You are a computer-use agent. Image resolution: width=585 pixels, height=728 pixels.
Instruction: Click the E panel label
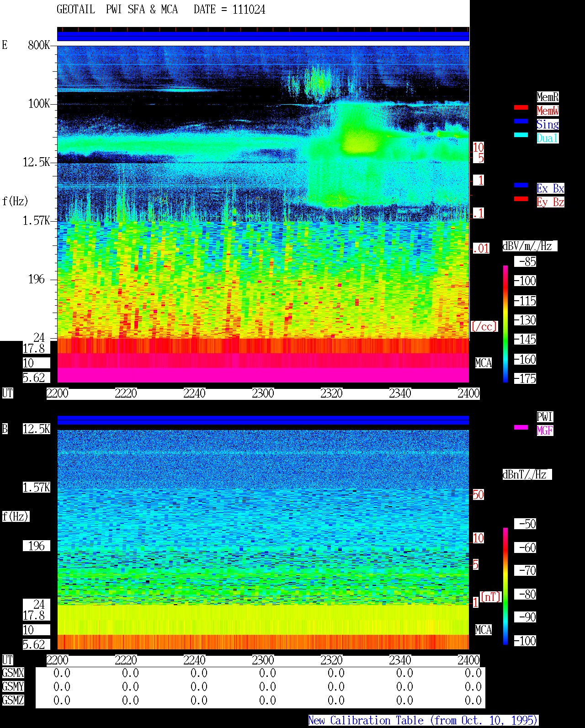point(5,45)
